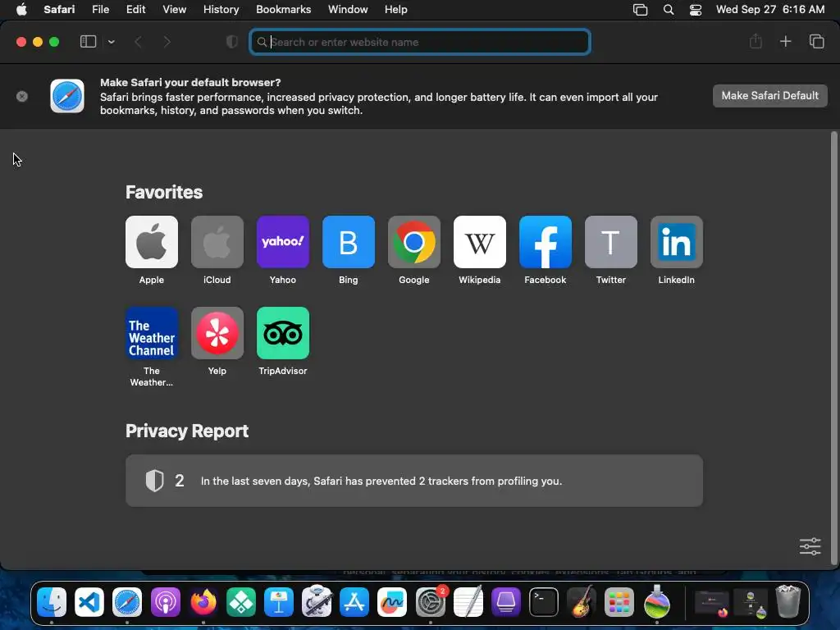Open the Apple favorite tile
This screenshot has width=840, height=630.
coord(152,242)
